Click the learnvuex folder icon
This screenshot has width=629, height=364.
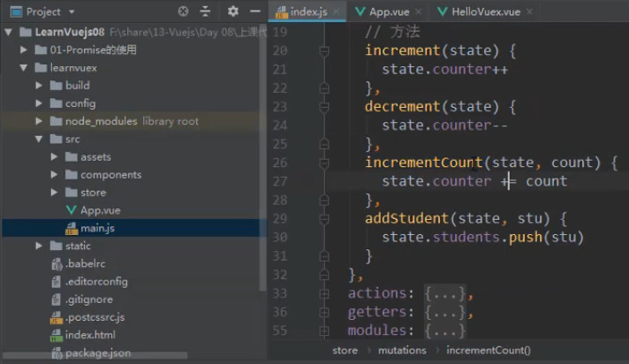(x=41, y=67)
